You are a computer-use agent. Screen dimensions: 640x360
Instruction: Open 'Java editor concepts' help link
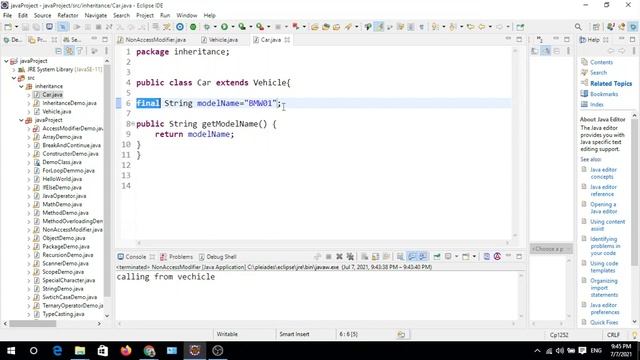603,173
